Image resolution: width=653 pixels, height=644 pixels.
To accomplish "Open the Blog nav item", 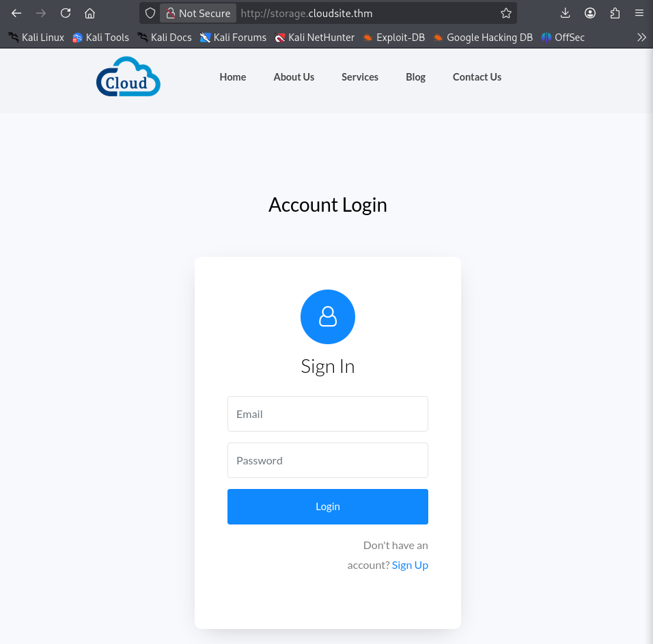I will point(415,77).
